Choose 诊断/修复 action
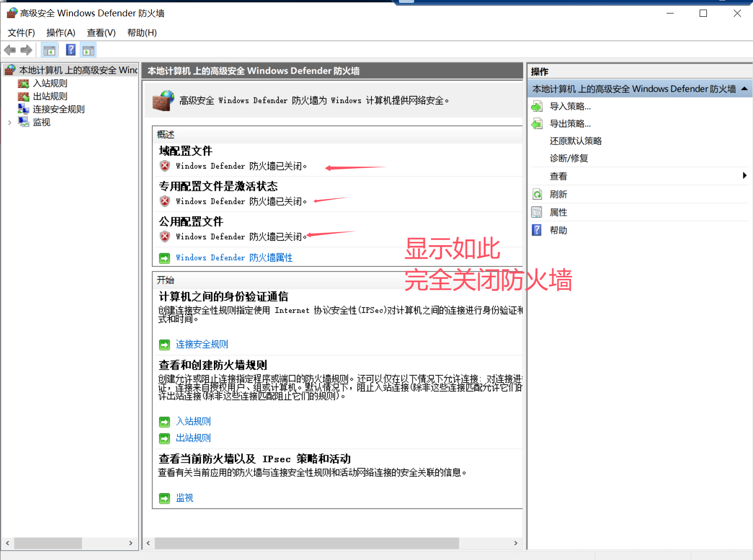The width and height of the screenshot is (753, 560). pos(569,158)
